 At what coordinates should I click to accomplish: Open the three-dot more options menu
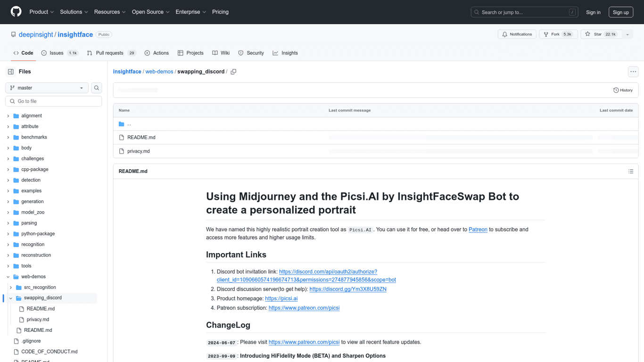633,72
